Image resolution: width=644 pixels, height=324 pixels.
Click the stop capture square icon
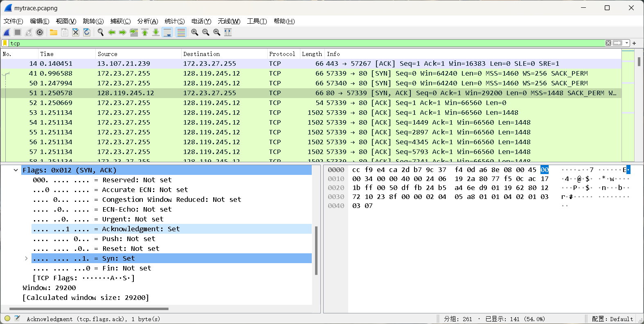tap(18, 32)
